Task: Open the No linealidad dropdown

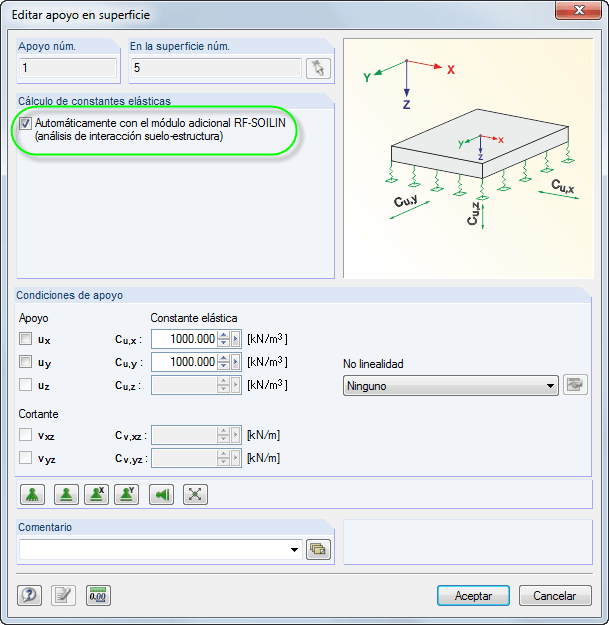Action: tap(450, 385)
